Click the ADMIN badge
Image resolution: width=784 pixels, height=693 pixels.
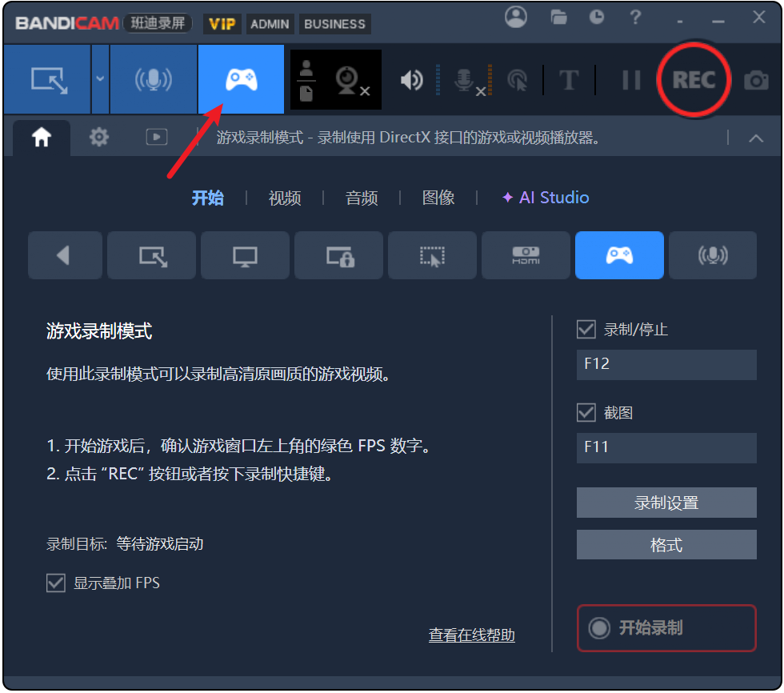pos(270,24)
